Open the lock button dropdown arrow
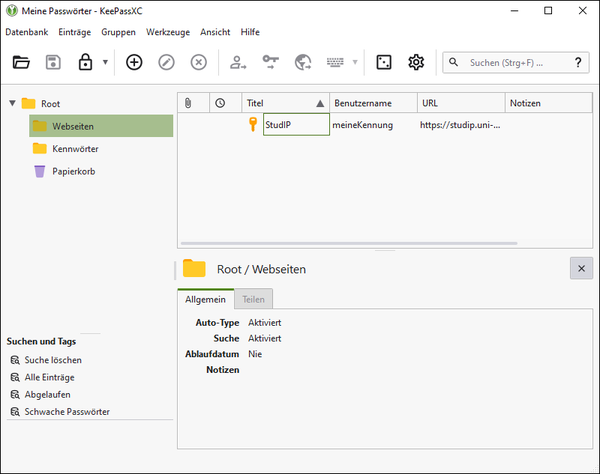600x474 pixels. (x=105, y=62)
